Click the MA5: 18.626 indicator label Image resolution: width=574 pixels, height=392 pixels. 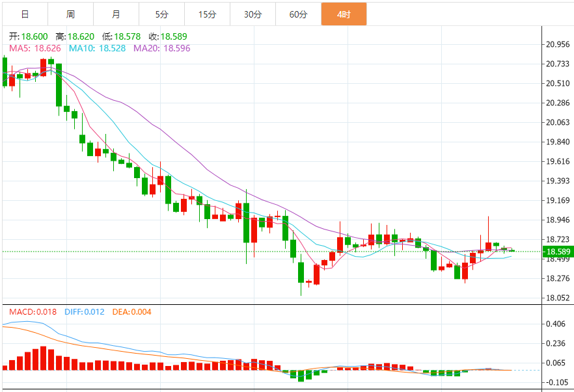35,48
